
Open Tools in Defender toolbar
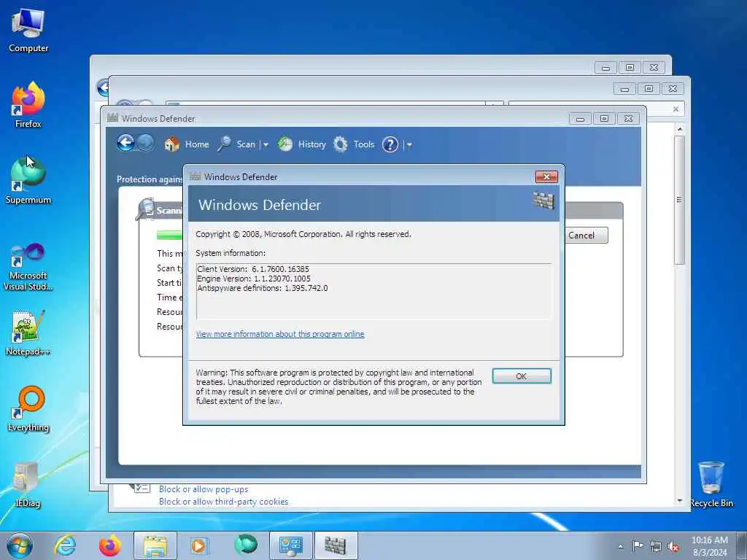click(x=364, y=144)
